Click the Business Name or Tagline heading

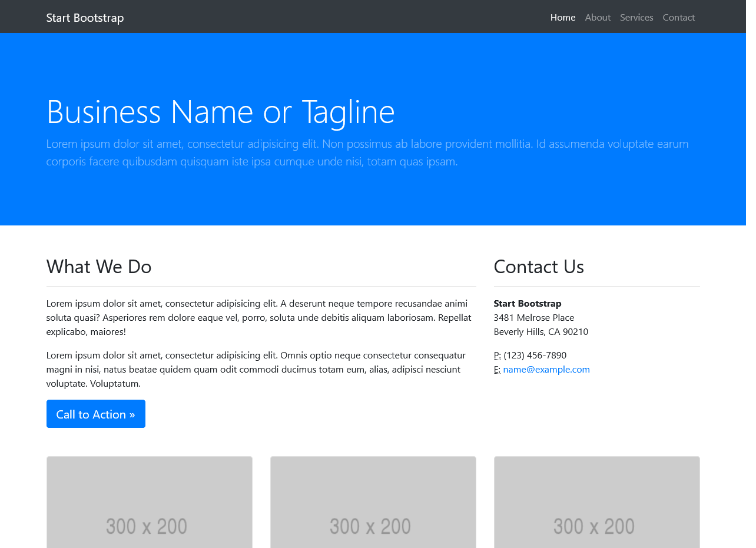(x=220, y=111)
